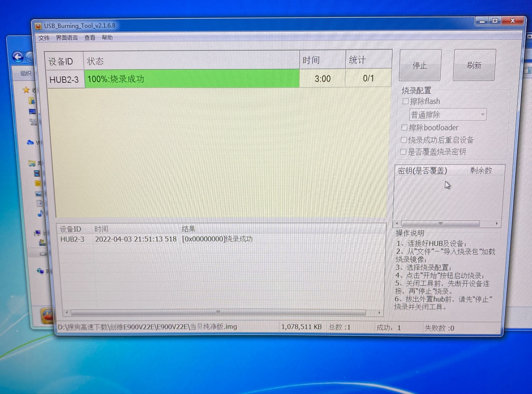Image resolution: width=532 pixels, height=394 pixels.
Task: Click the log list horizontal scrollbar thumb
Action: (x=218, y=312)
